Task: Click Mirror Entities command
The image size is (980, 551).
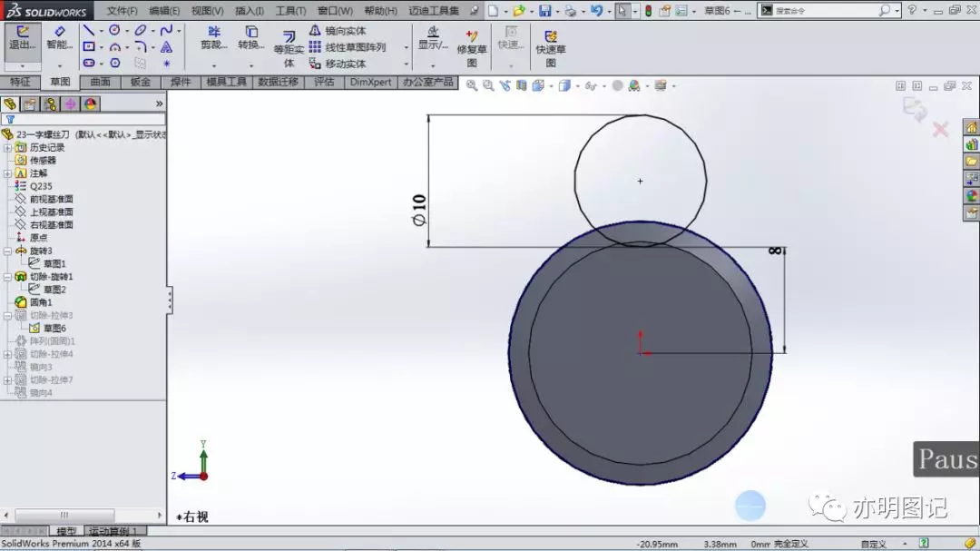Action: [x=338, y=31]
